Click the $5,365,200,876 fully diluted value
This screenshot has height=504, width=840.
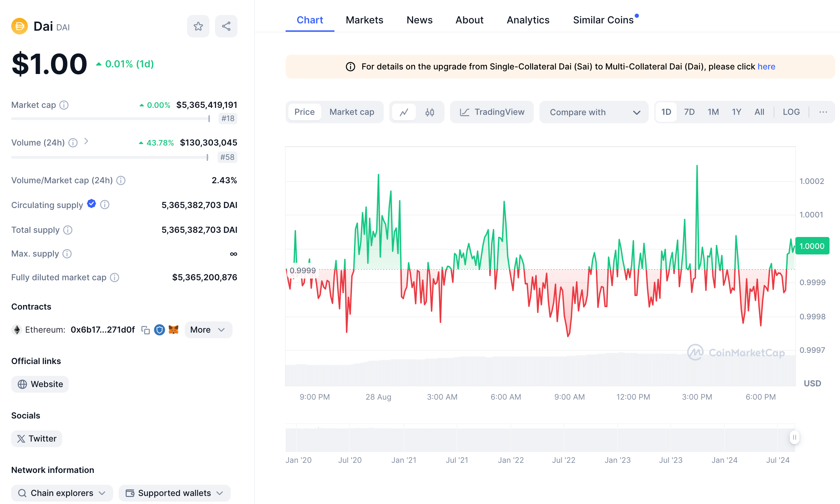[205, 277]
